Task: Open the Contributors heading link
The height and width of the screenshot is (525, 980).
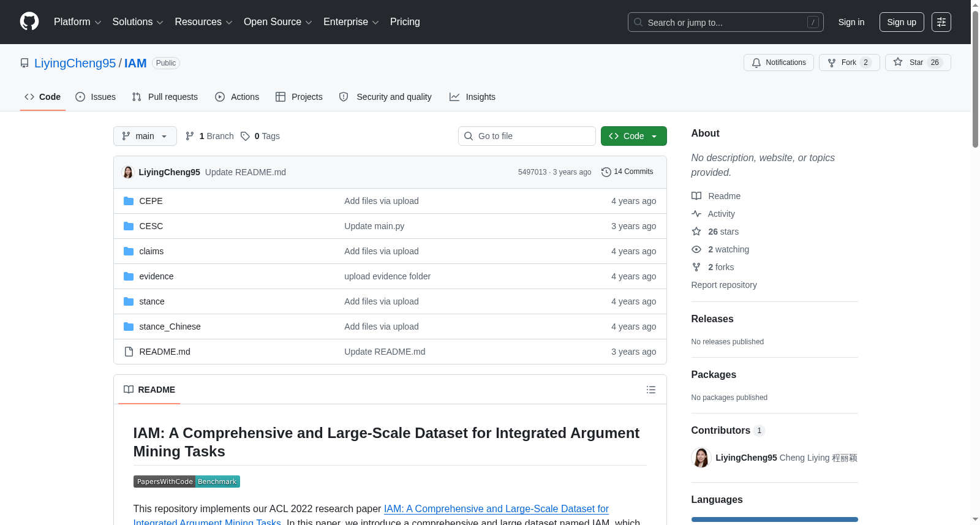Action: (x=728, y=431)
